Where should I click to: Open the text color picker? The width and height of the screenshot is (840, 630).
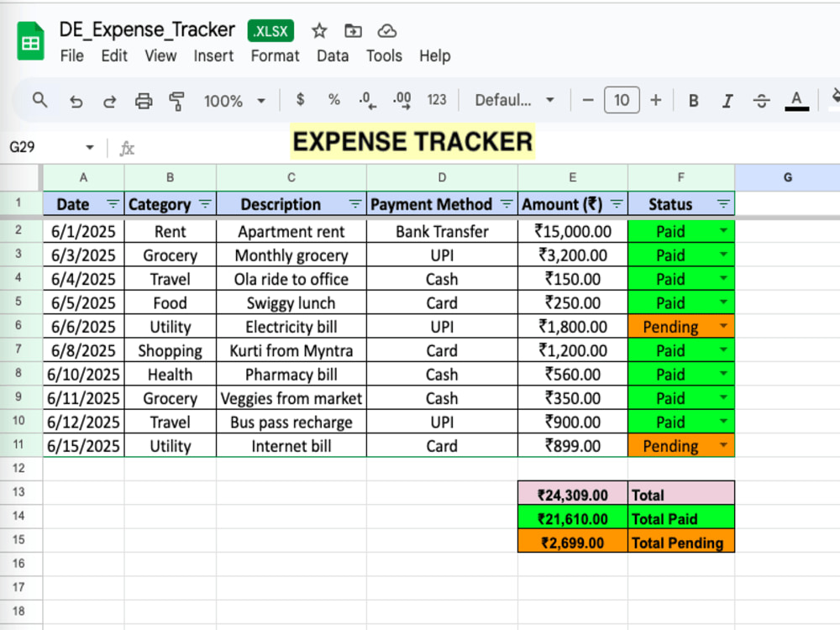pos(796,101)
